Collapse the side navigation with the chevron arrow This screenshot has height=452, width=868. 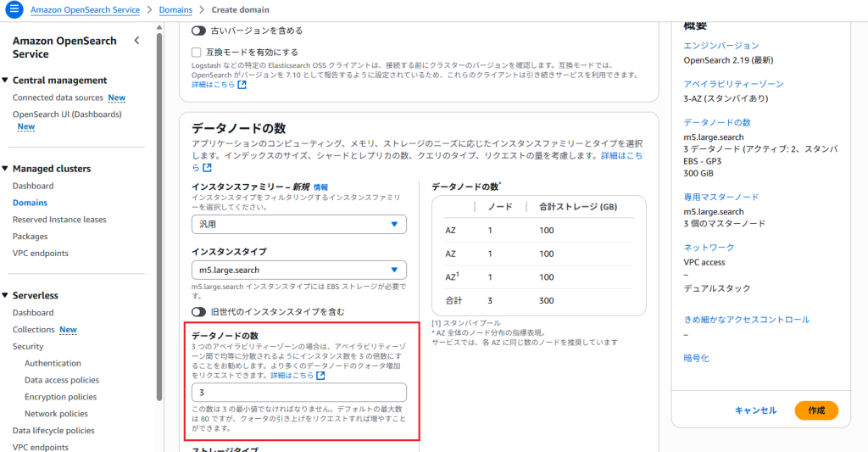pos(136,41)
